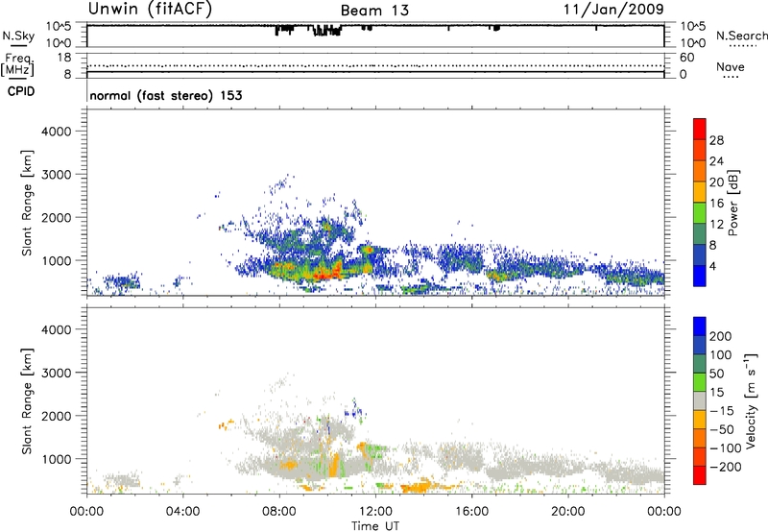Screen dimensions: 768x532
Task: Click the '18' frequency axis tick label
Action: (64, 58)
